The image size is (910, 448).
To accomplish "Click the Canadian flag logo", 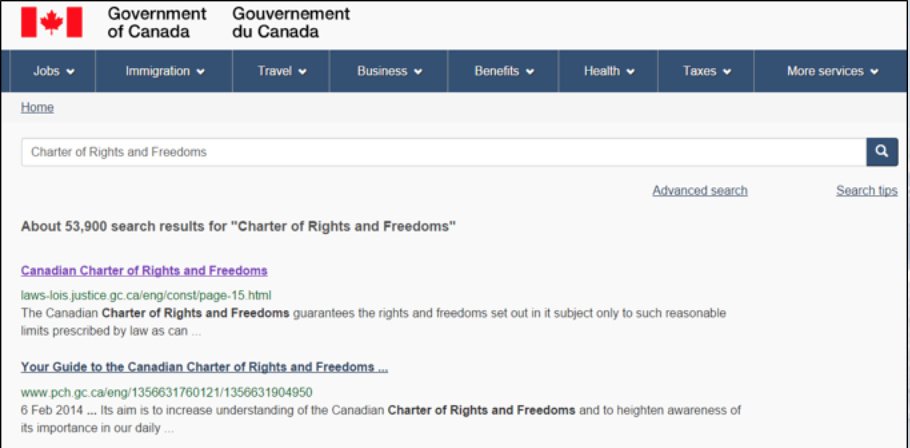I will coord(52,22).
